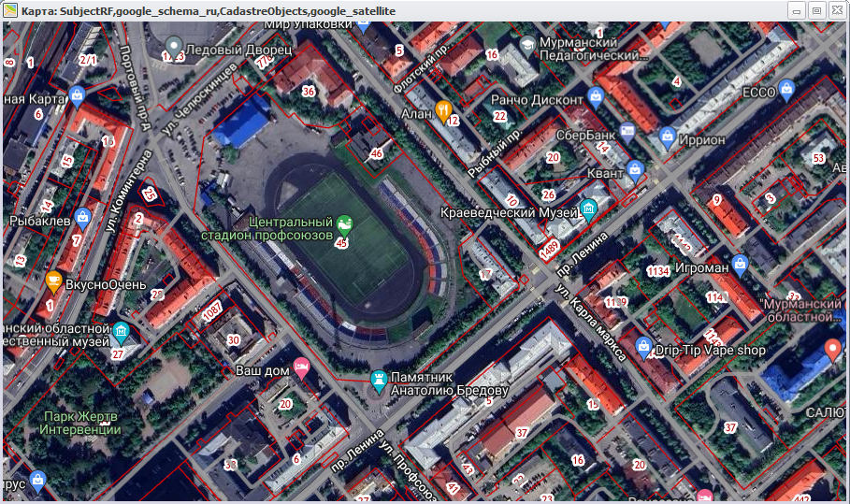
Task: Click the Памятник Анатолию Бредову marker icon
Action: point(379,378)
